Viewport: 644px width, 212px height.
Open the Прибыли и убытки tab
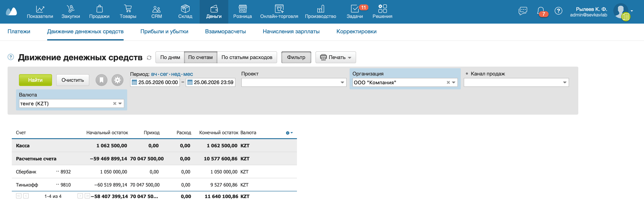click(164, 32)
